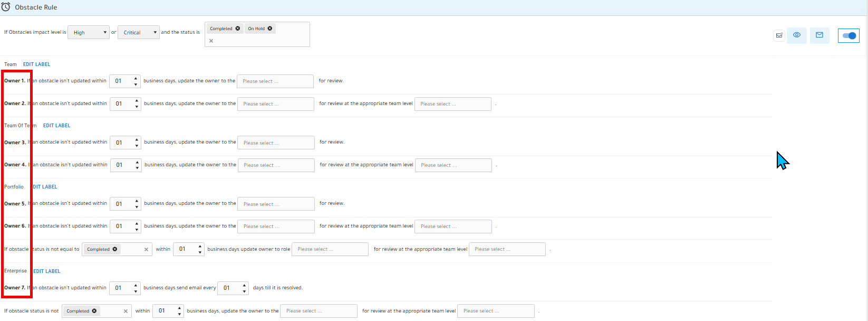868x321 pixels.
Task: Increase Owner 3 business days value
Action: tap(137, 139)
